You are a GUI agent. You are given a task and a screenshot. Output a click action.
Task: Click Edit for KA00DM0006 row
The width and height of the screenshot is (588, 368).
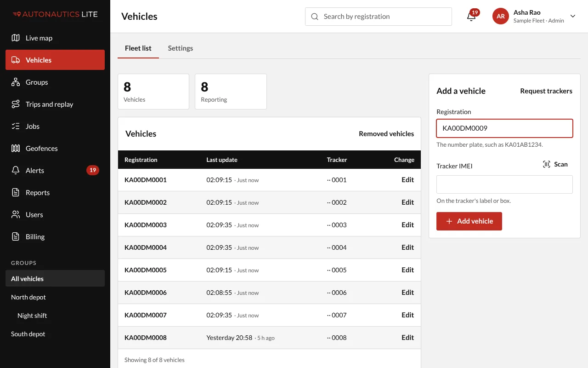pyautogui.click(x=408, y=293)
